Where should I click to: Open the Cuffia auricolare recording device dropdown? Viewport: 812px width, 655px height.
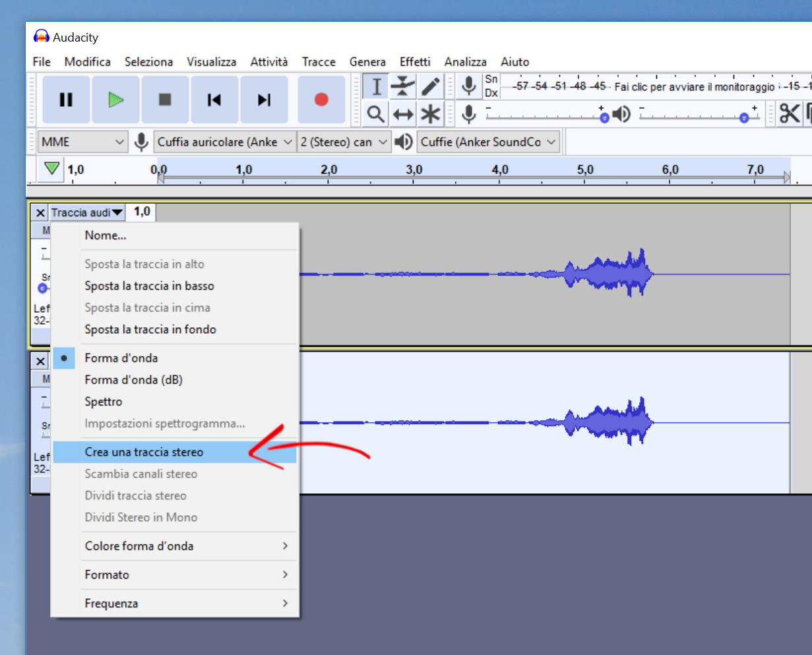click(224, 142)
